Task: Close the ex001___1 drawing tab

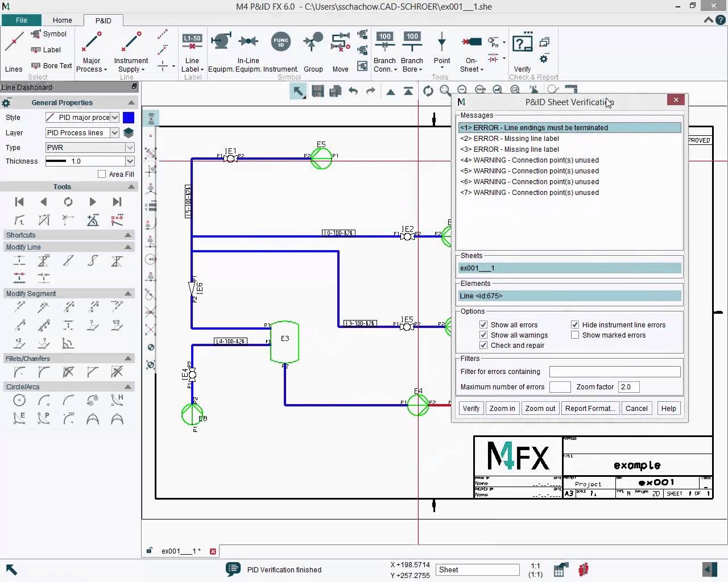Action: point(213,551)
